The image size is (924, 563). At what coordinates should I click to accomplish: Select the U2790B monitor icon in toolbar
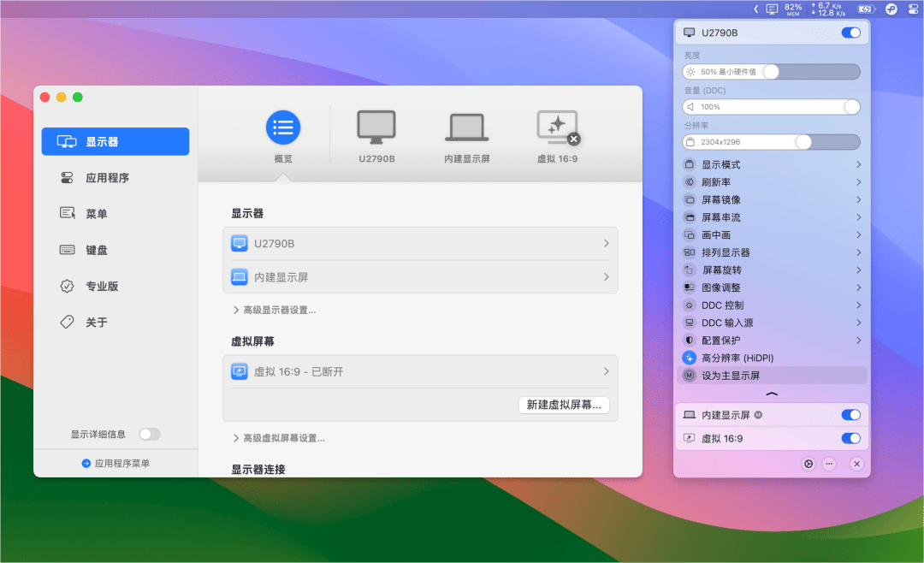tap(376, 128)
